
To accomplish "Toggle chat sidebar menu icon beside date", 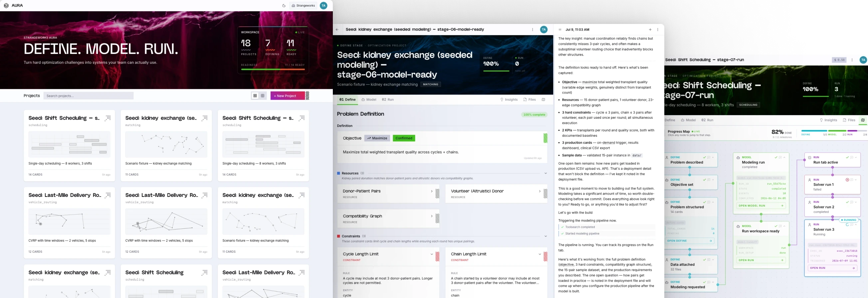I will point(560,30).
